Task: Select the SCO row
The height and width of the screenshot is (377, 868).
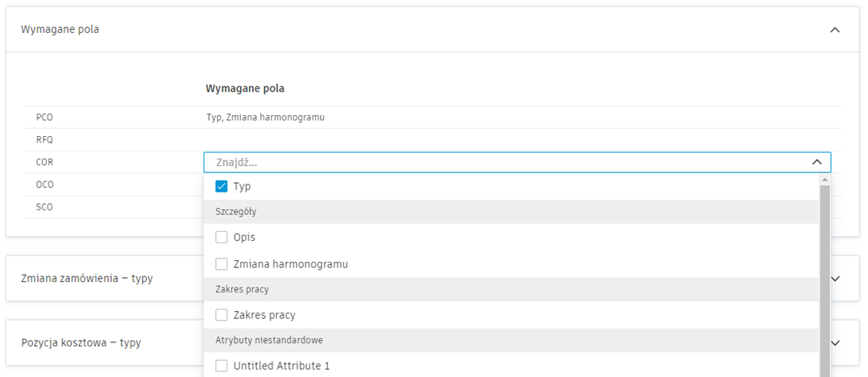Action: [45, 207]
